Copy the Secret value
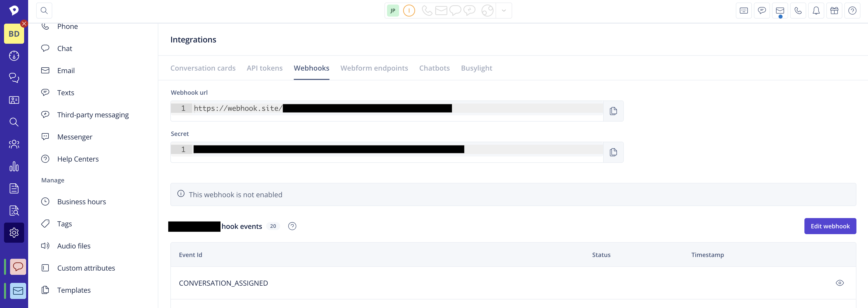 (x=613, y=152)
